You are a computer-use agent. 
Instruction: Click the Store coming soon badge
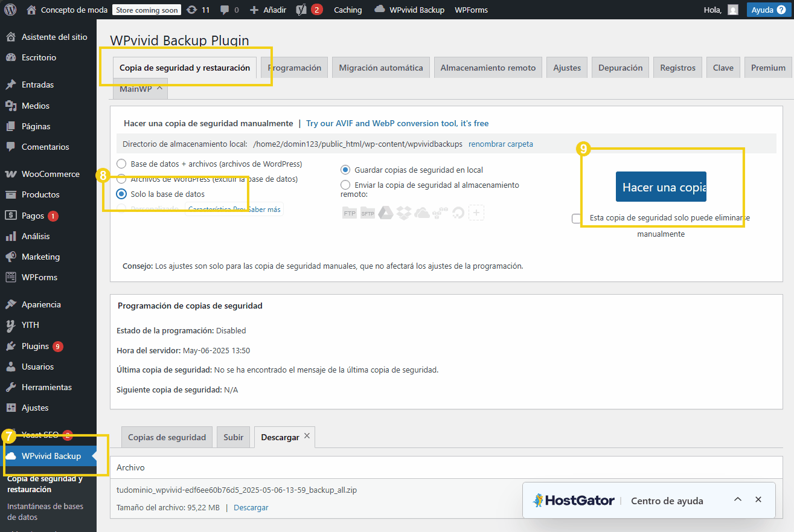point(147,10)
